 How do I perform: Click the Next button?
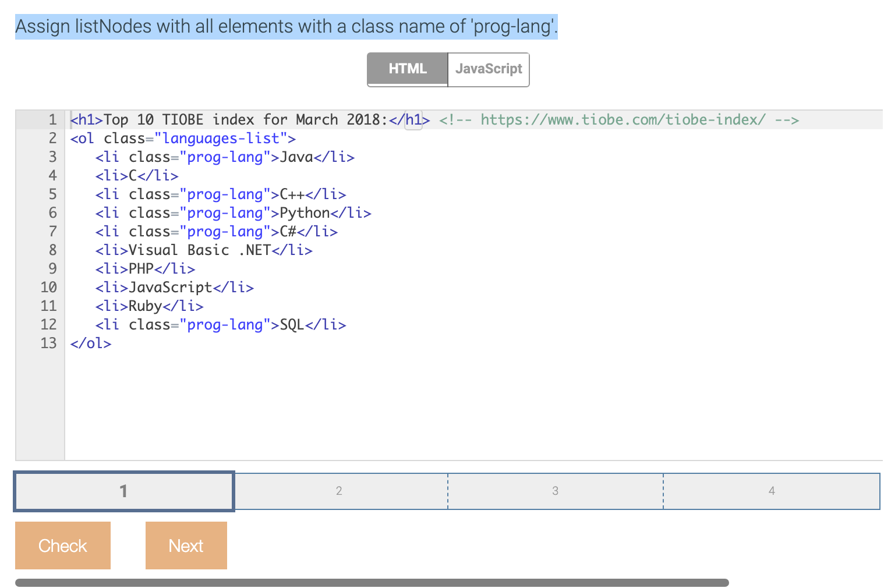186,546
